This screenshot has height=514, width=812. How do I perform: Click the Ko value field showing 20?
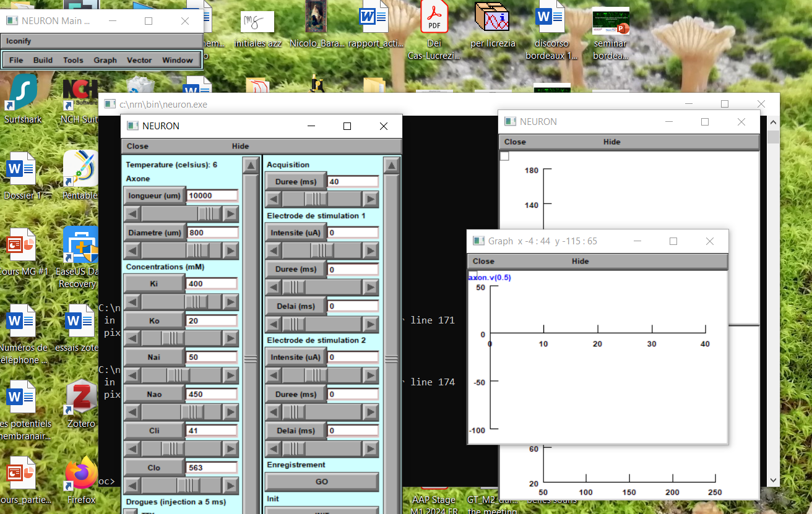[x=212, y=320]
